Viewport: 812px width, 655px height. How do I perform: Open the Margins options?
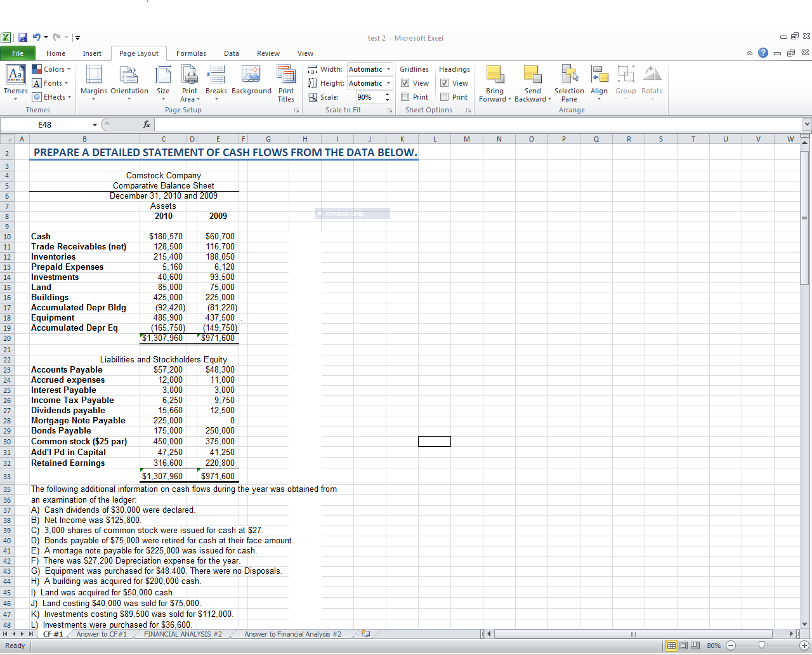click(x=93, y=81)
